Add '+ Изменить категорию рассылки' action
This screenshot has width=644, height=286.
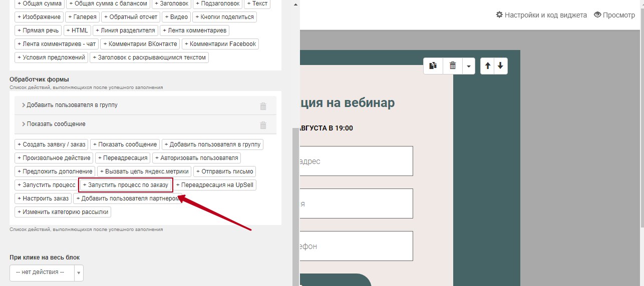pos(63,212)
